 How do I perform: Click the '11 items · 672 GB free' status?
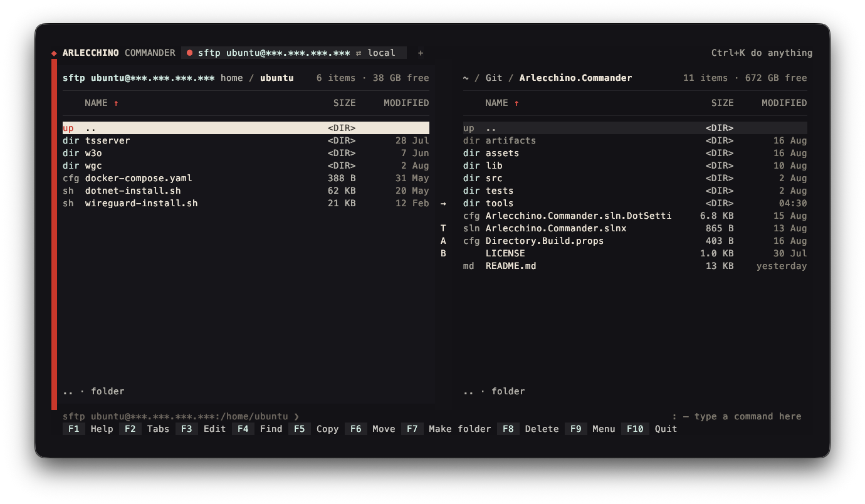tap(745, 78)
